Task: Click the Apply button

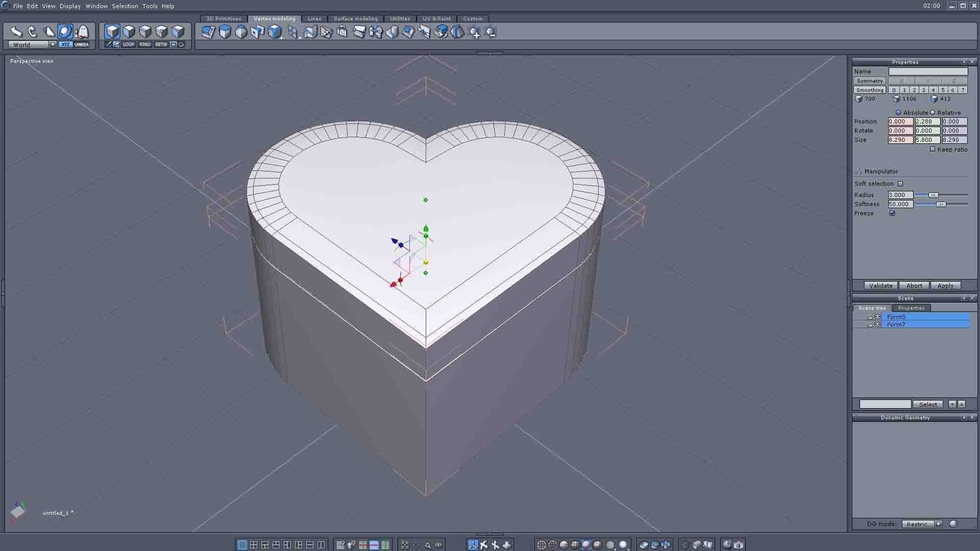Action: 945,286
